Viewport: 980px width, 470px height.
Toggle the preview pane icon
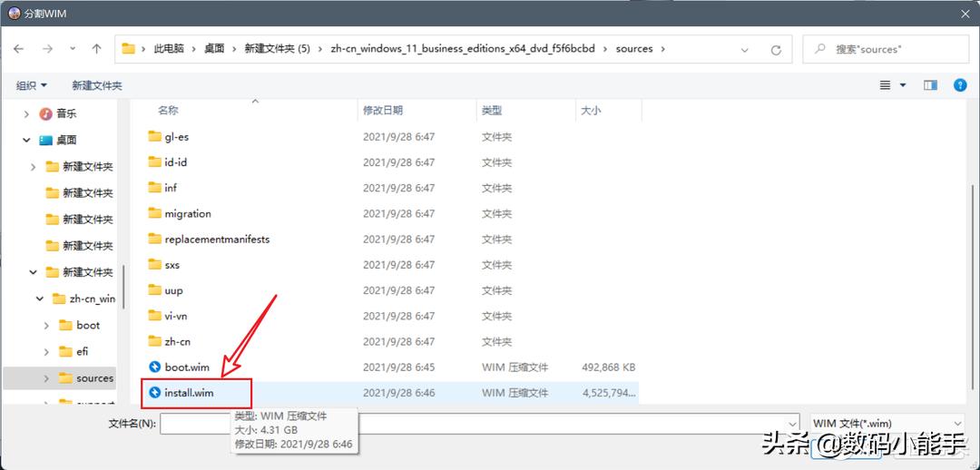(930, 85)
